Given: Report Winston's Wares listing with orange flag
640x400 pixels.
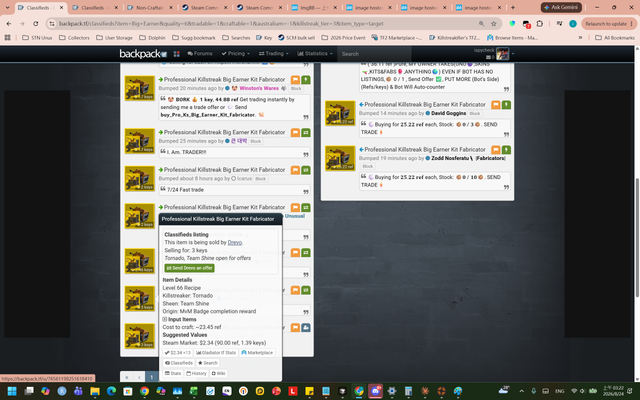Looking at the screenshot, I should pos(295,80).
